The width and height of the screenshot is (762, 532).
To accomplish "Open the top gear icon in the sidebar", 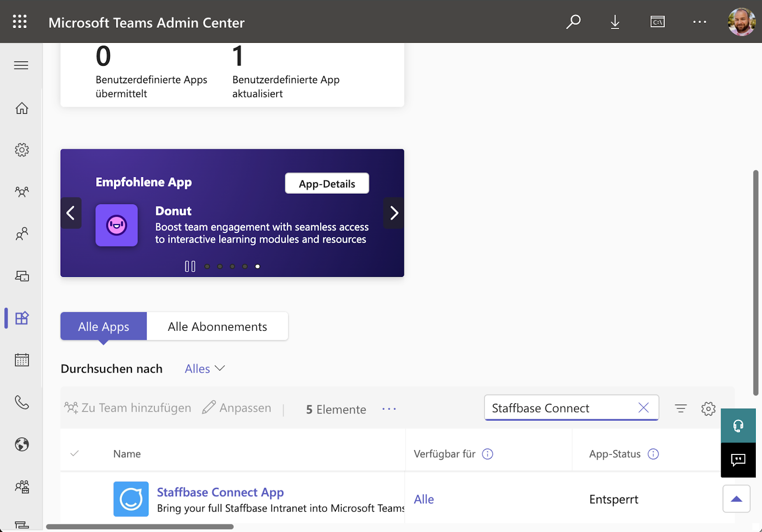I will (21, 150).
